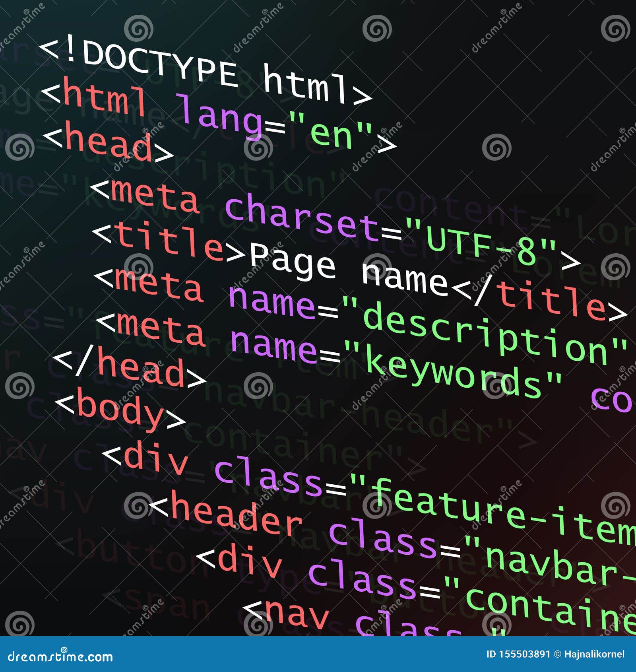Click "class" attribute before "feature-item"
The width and height of the screenshot is (636, 672).
click(268, 476)
